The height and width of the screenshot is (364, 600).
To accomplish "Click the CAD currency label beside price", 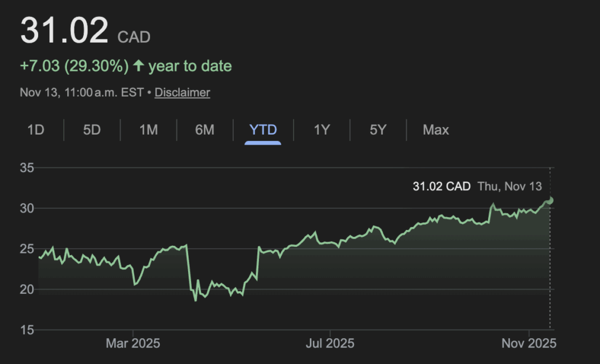I will coord(134,37).
